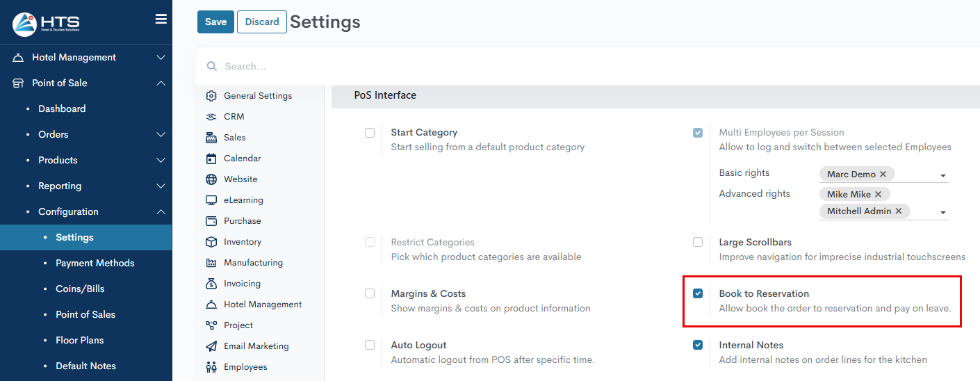Viewport: 980px width, 381px height.
Task: Click the Point of Sale shop icon
Action: [19, 83]
